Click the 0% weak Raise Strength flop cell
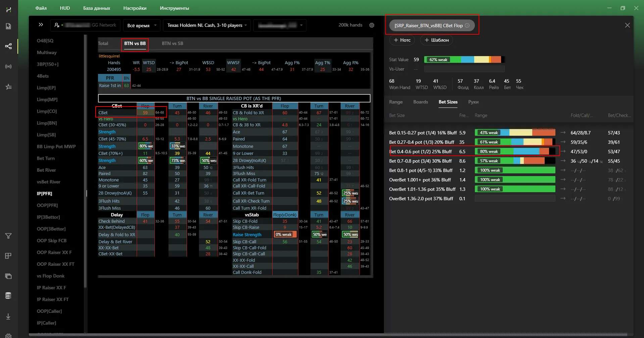The image size is (644, 338). [285, 235]
